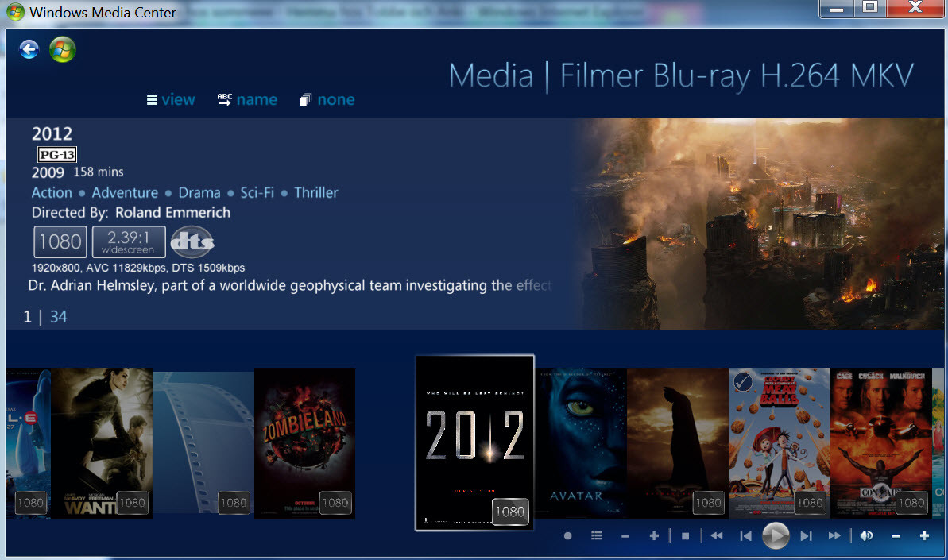The image size is (948, 560).
Task: Open the green Windows Media Center start button
Action: [63, 49]
